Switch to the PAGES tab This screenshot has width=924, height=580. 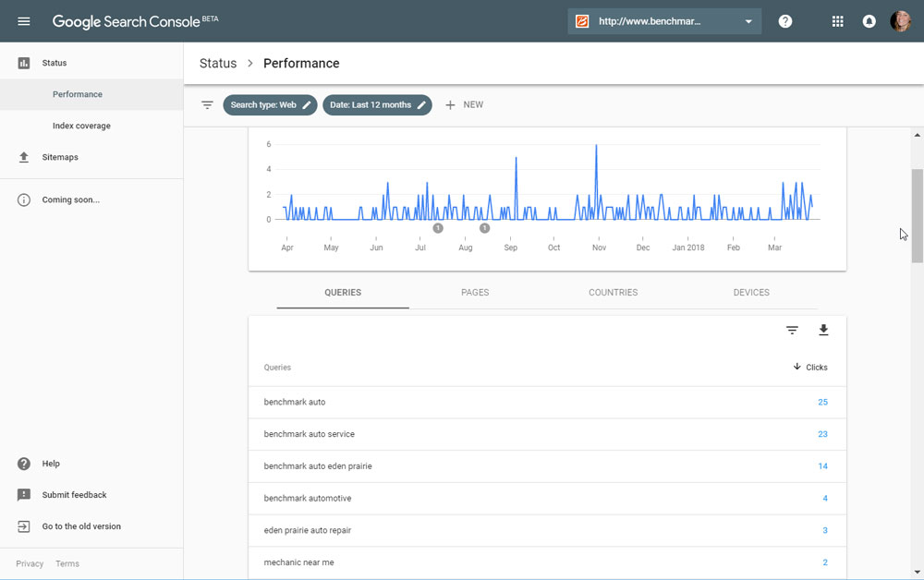coord(475,292)
